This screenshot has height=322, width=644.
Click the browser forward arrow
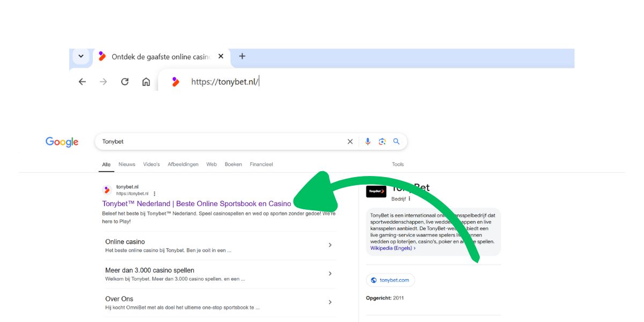(103, 82)
